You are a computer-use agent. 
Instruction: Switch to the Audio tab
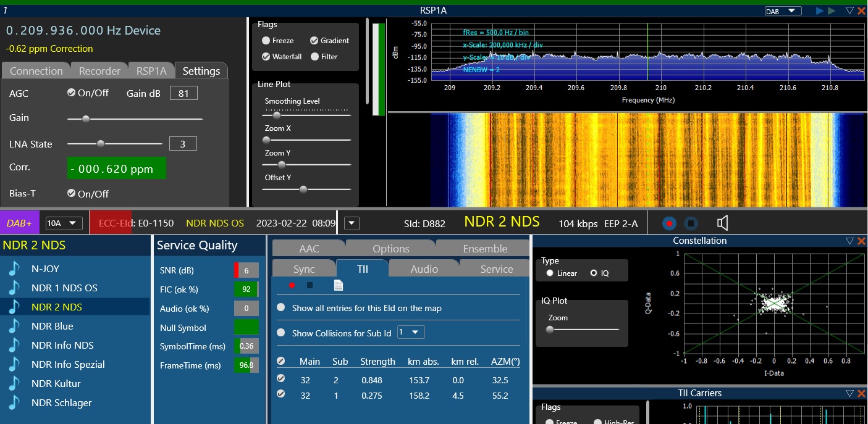point(424,269)
